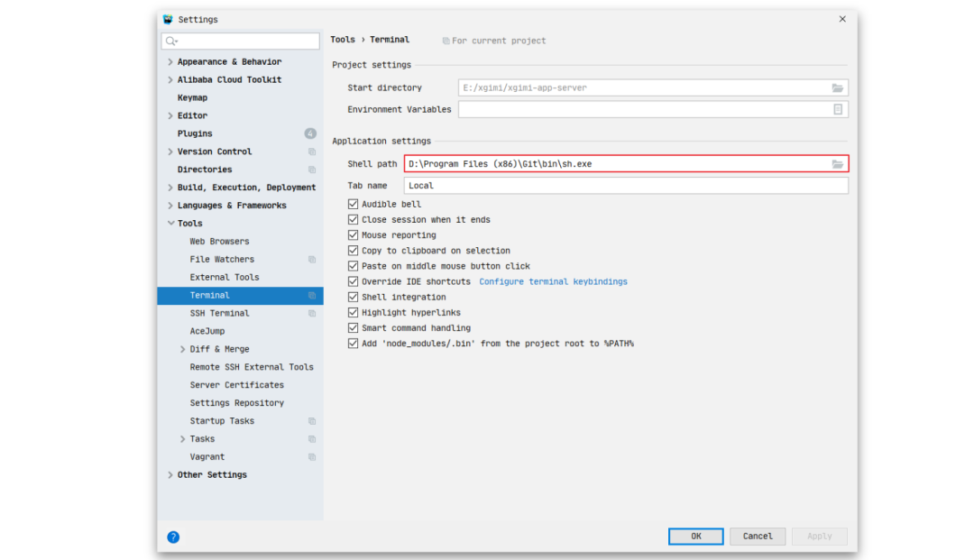
Task: Click the project-level icon beside File Watchers
Action: click(x=312, y=260)
